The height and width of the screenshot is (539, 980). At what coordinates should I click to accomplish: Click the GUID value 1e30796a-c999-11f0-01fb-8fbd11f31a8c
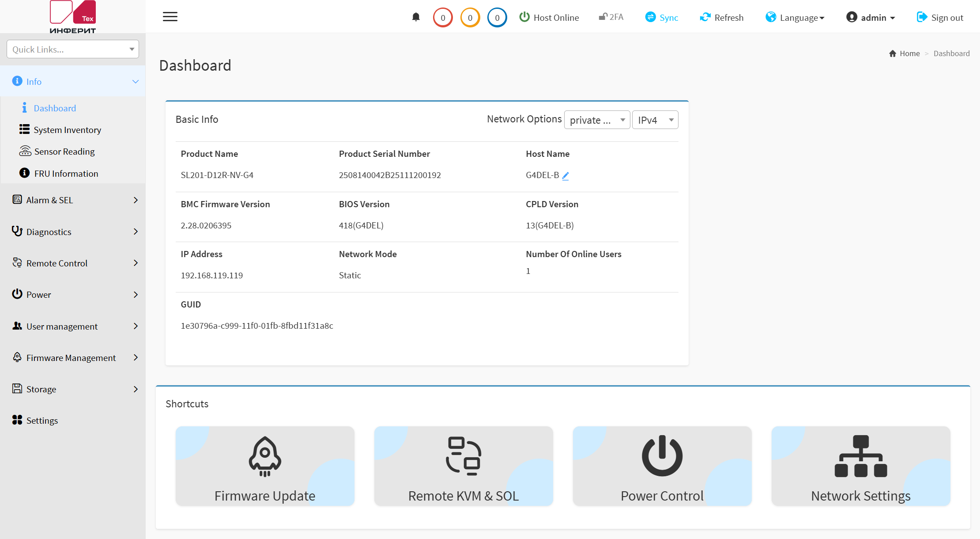point(257,326)
